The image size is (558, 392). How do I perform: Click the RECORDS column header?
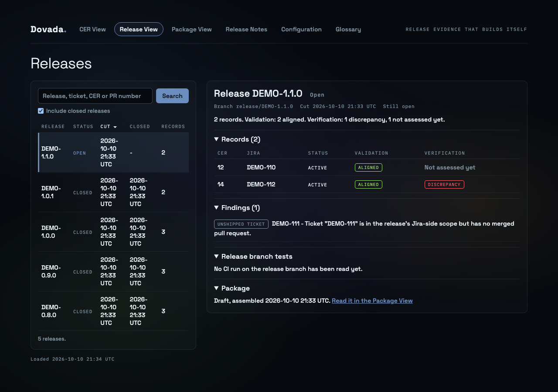point(174,127)
